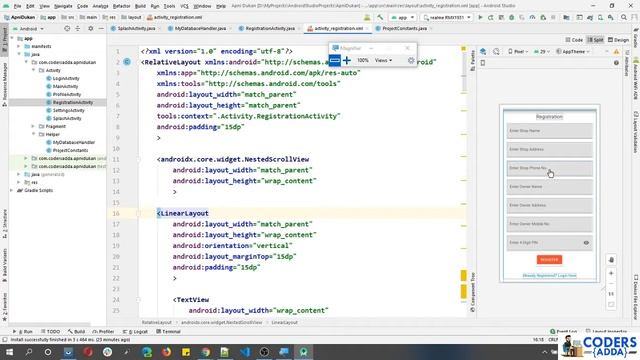
Task: Open the Refactor menu
Action: (x=121, y=6)
